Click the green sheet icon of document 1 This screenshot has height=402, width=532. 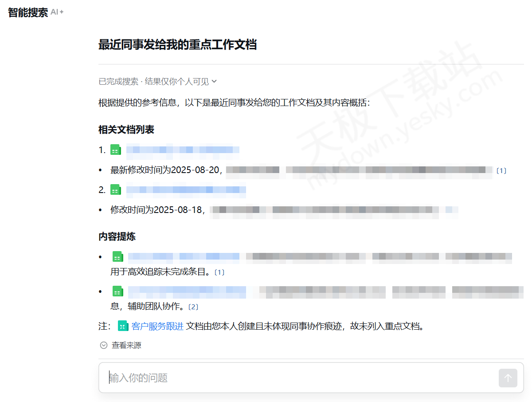(x=115, y=150)
